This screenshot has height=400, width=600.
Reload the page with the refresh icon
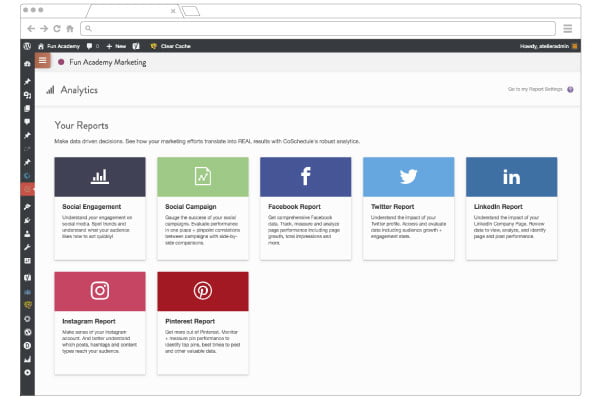tap(57, 28)
